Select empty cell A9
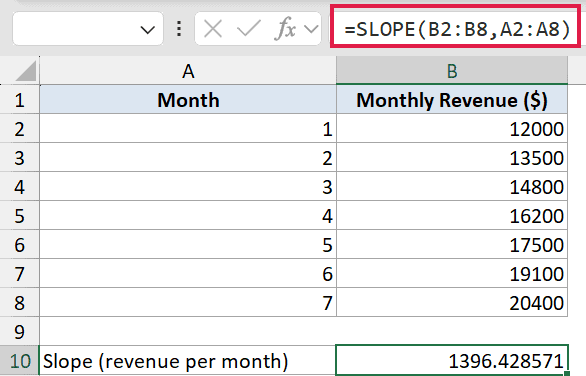The image size is (586, 376). 188,332
